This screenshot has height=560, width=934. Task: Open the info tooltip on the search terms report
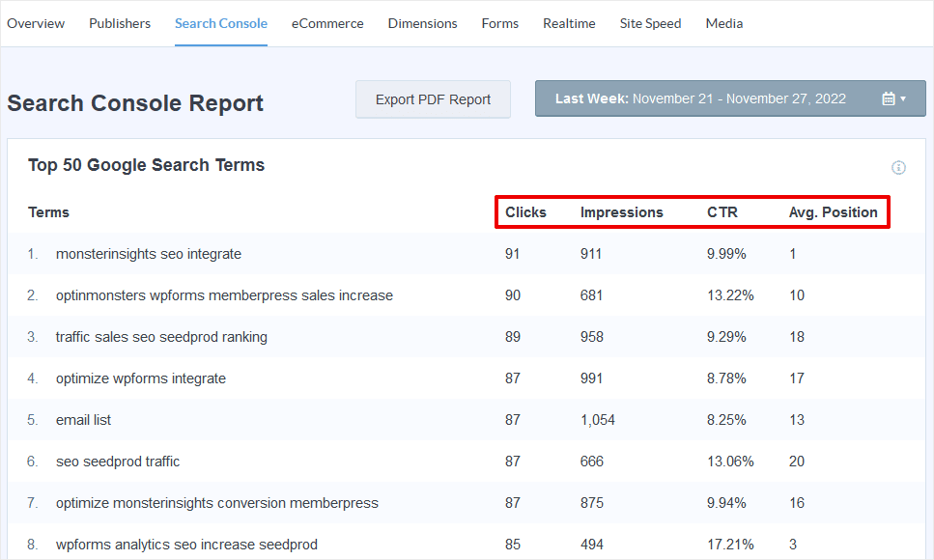click(898, 166)
